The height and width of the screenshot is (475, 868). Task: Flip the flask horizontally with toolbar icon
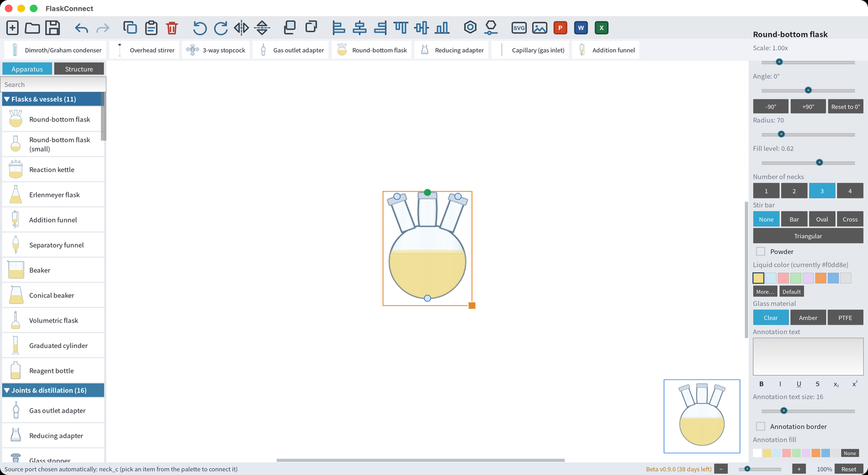(x=241, y=28)
